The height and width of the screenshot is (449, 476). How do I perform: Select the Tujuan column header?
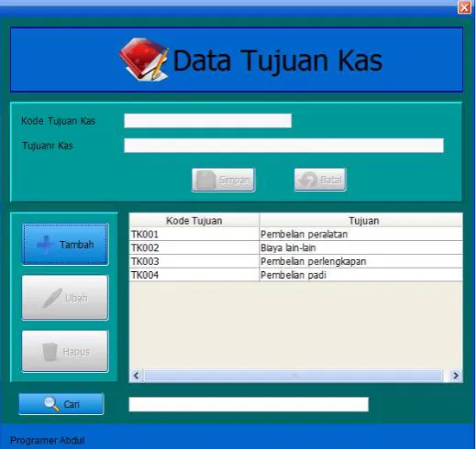[x=361, y=220]
